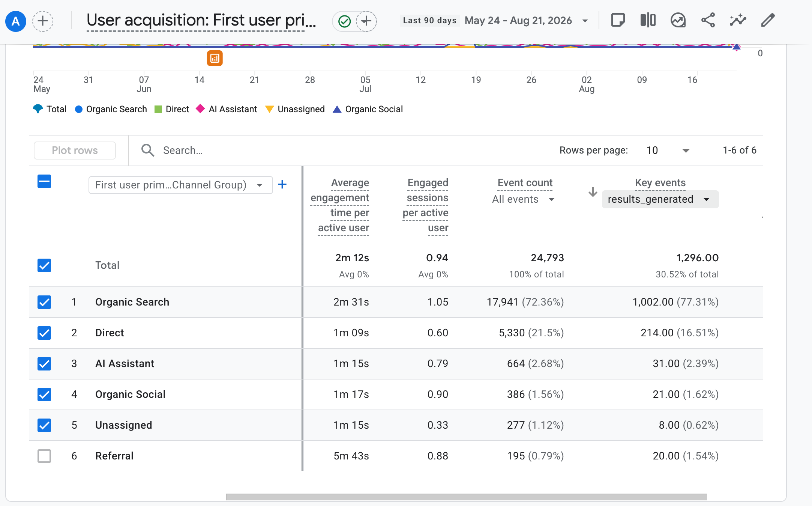The width and height of the screenshot is (812, 506).
Task: Click the orange annotation marker on the chart
Action: click(215, 58)
